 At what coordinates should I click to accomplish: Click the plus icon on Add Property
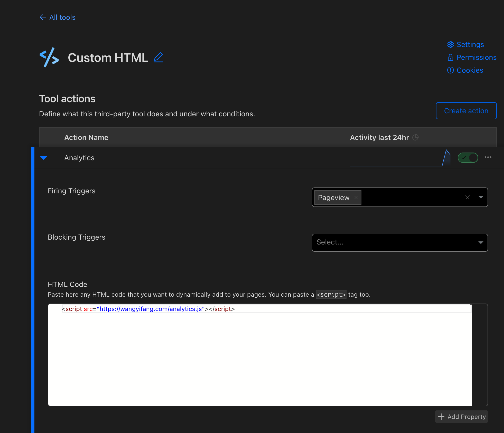441,417
